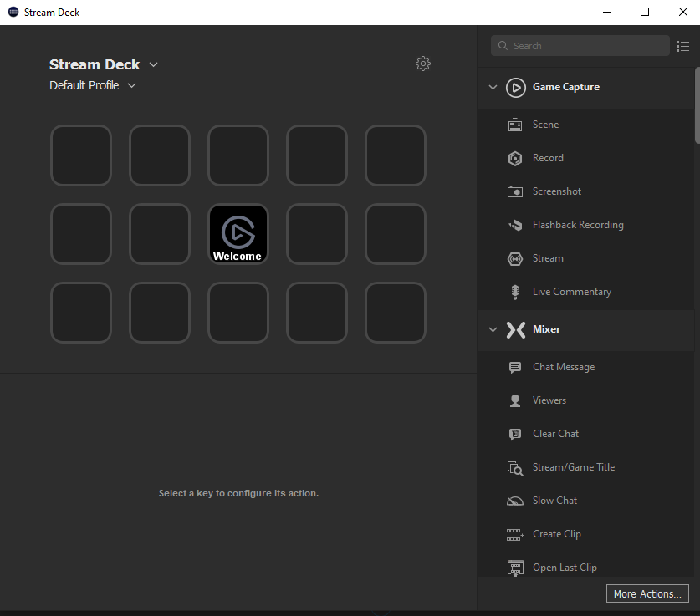This screenshot has width=700, height=616.
Task: Click the Scene label
Action: (545, 125)
